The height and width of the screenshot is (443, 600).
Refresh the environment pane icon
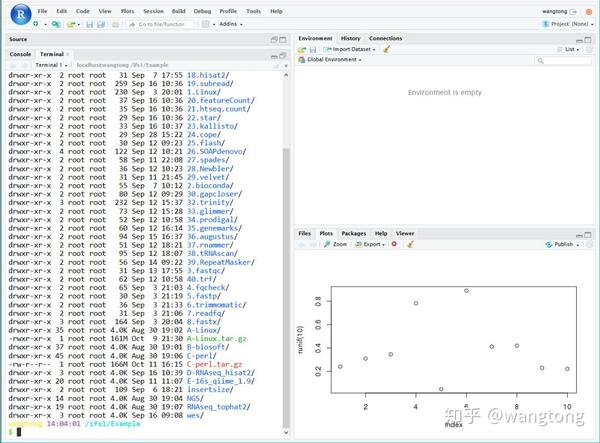click(x=589, y=49)
